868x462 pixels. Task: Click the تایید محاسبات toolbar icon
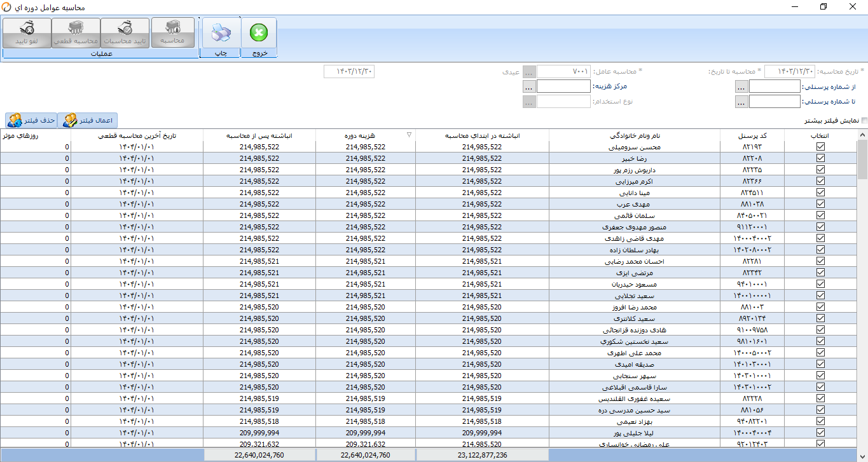pos(125,32)
